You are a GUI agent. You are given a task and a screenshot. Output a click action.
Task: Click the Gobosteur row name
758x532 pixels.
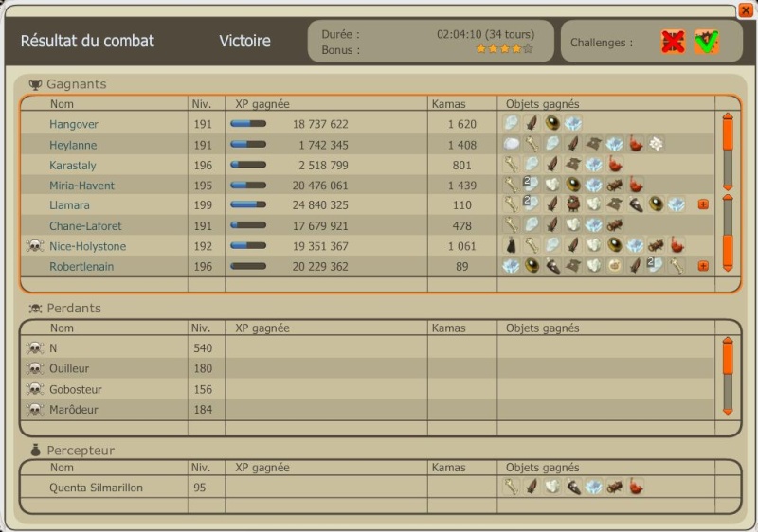tap(76, 389)
